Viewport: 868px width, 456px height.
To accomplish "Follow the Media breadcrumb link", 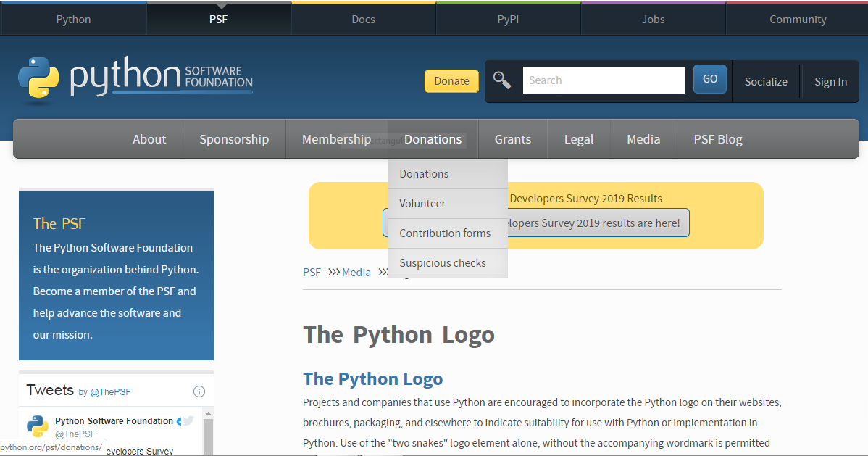I will [x=356, y=272].
